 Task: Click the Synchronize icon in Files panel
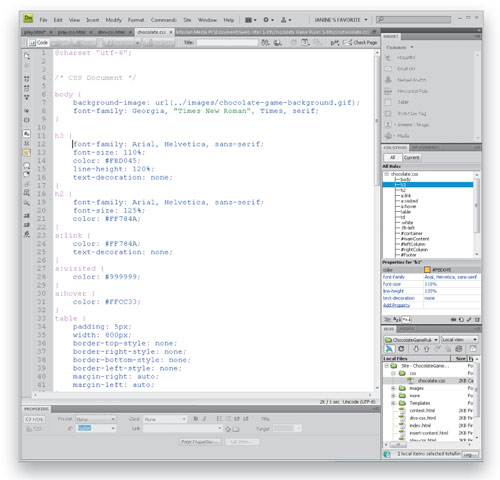click(x=459, y=349)
